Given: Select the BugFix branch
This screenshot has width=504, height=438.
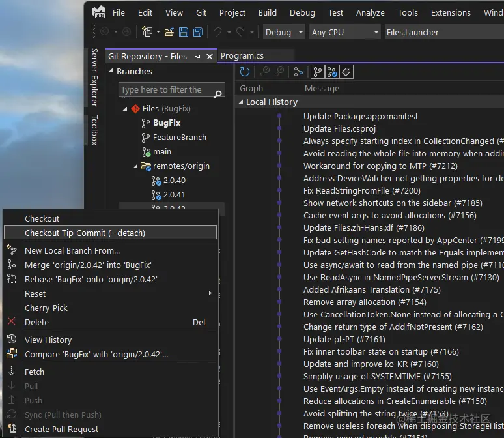Looking at the screenshot, I should (x=167, y=123).
